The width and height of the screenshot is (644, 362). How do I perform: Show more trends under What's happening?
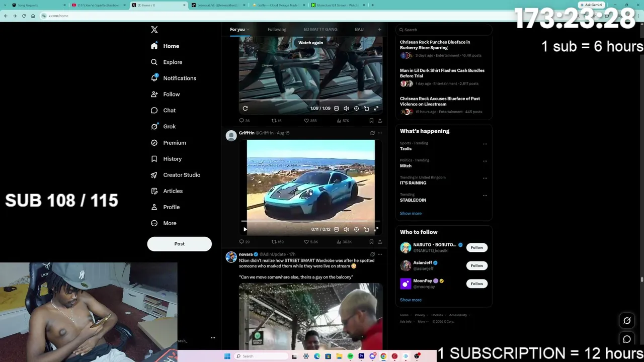[411, 213]
